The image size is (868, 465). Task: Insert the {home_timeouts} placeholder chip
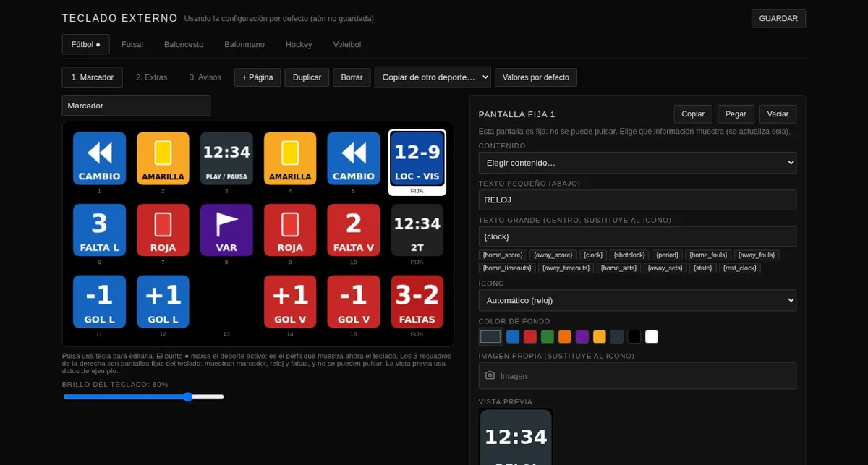tap(507, 268)
